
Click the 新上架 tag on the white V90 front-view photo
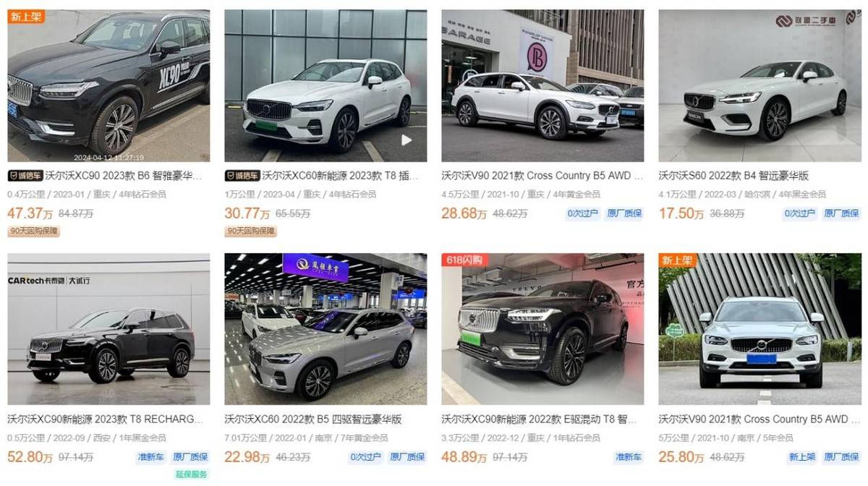coord(678,260)
